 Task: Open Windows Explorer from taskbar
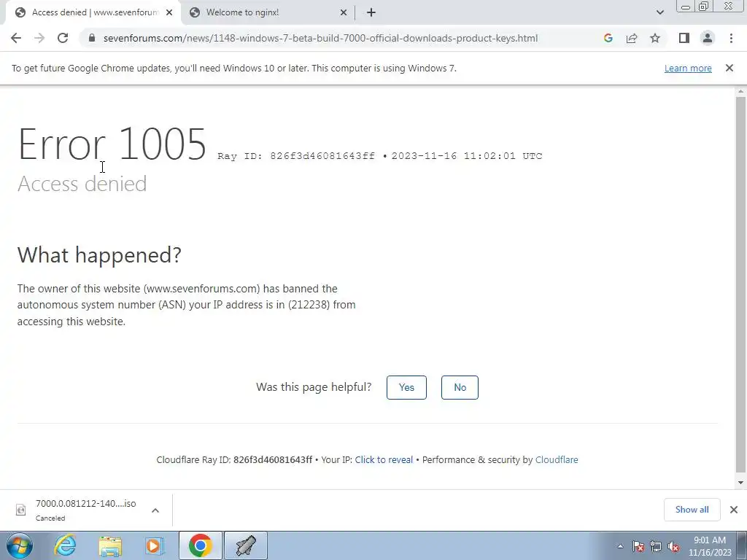click(x=110, y=545)
